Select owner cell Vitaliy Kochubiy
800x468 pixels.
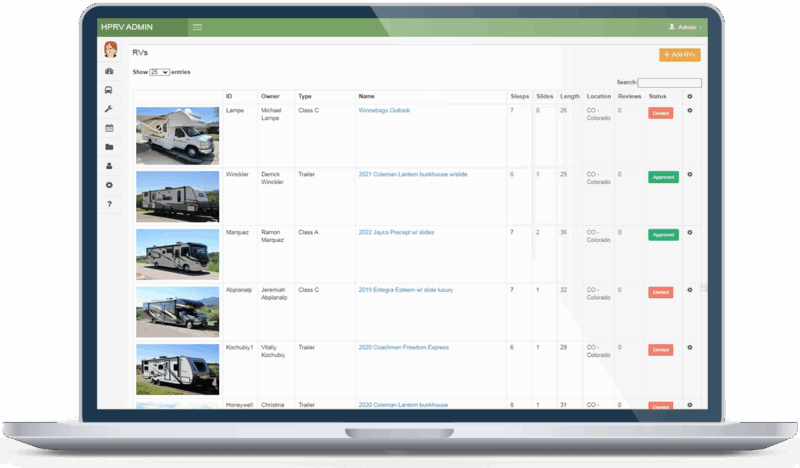pos(273,351)
